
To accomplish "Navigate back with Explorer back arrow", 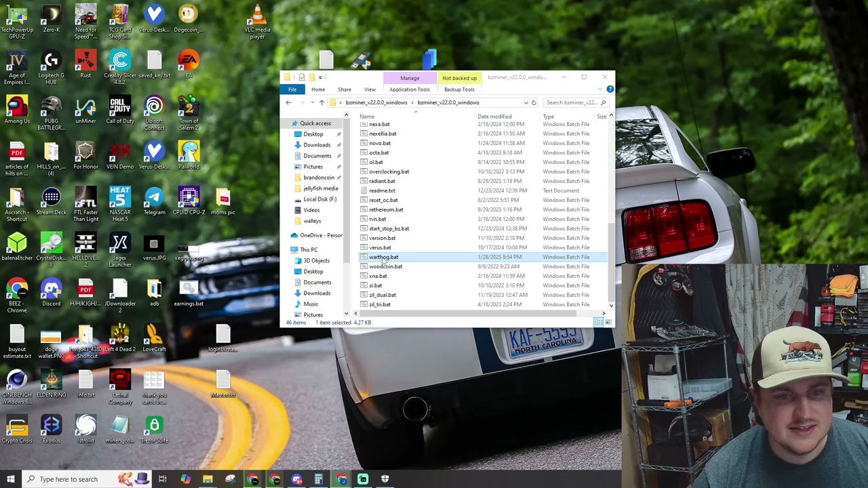I will coord(288,102).
